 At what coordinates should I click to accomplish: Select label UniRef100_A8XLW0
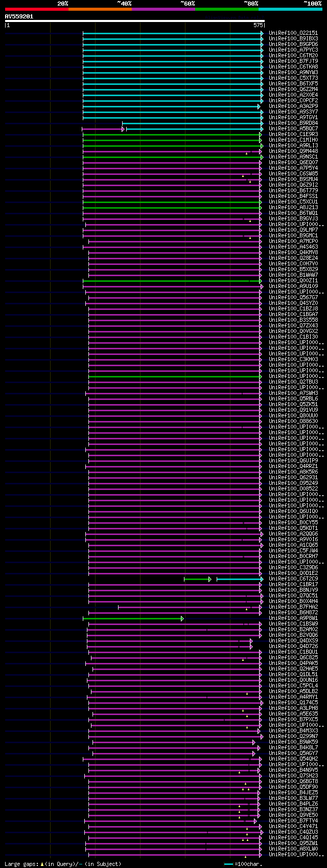pos(293,849)
